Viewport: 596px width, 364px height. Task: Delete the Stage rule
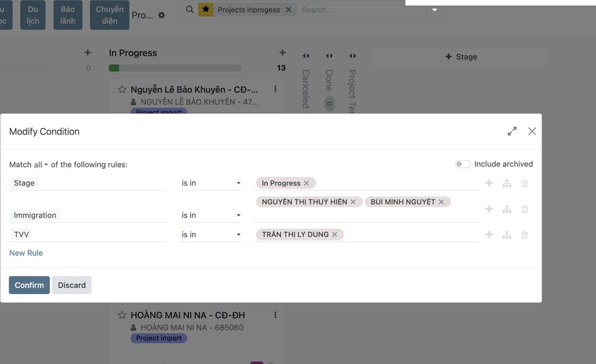click(x=525, y=183)
